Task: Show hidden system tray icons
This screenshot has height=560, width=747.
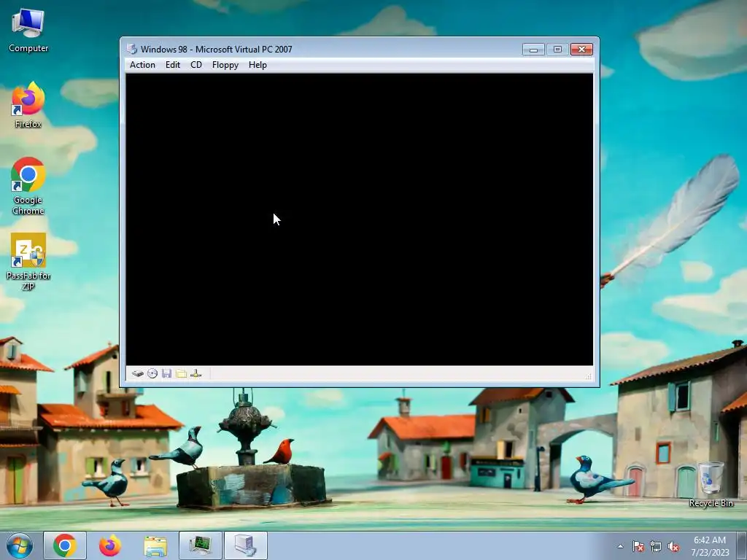Action: (x=620, y=547)
